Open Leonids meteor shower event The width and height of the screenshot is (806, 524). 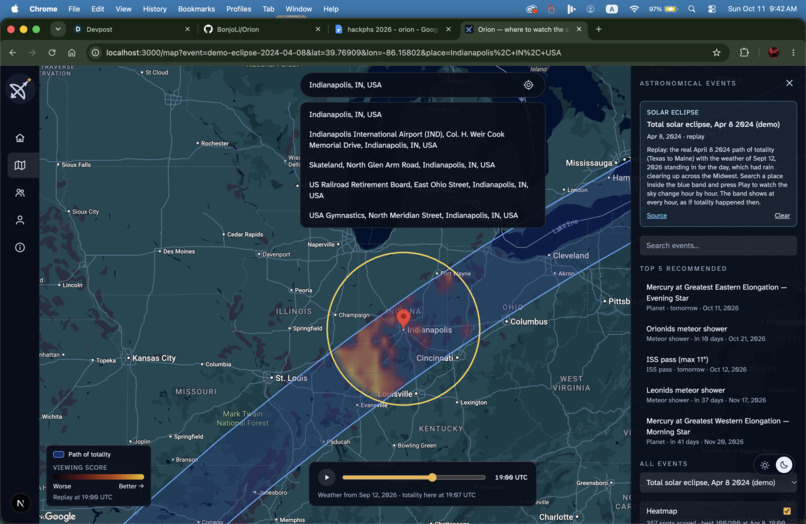click(718, 395)
